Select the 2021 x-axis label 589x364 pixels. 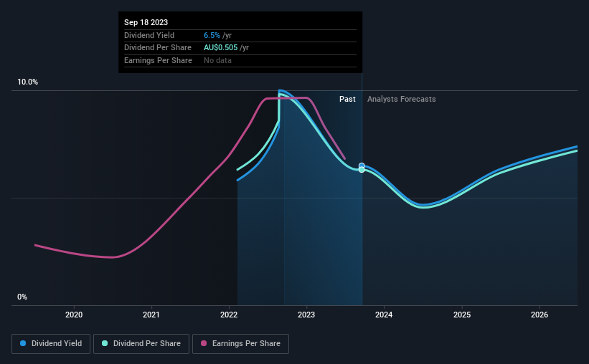click(151, 315)
